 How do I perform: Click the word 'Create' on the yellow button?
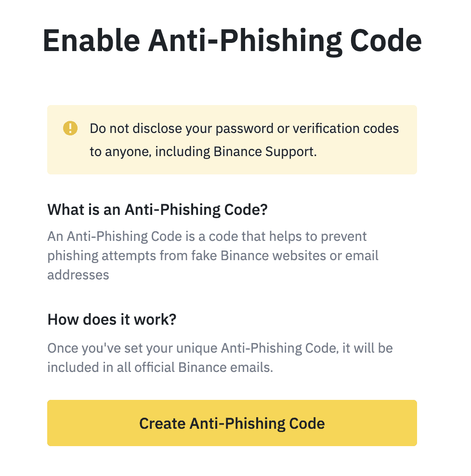pos(162,423)
